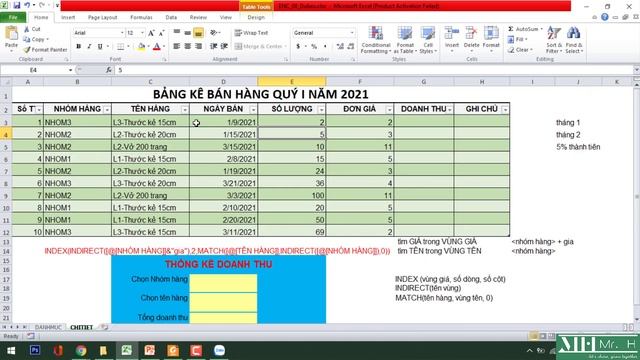This screenshot has height=360, width=640.
Task: Open Cell Styles gallery
Action: coord(428,40)
